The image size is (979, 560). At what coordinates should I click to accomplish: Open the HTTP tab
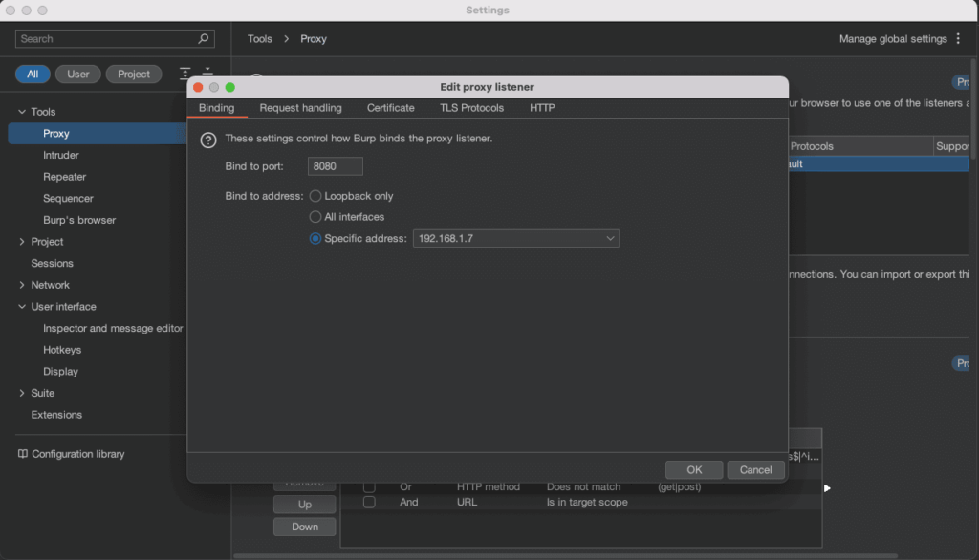pos(542,108)
